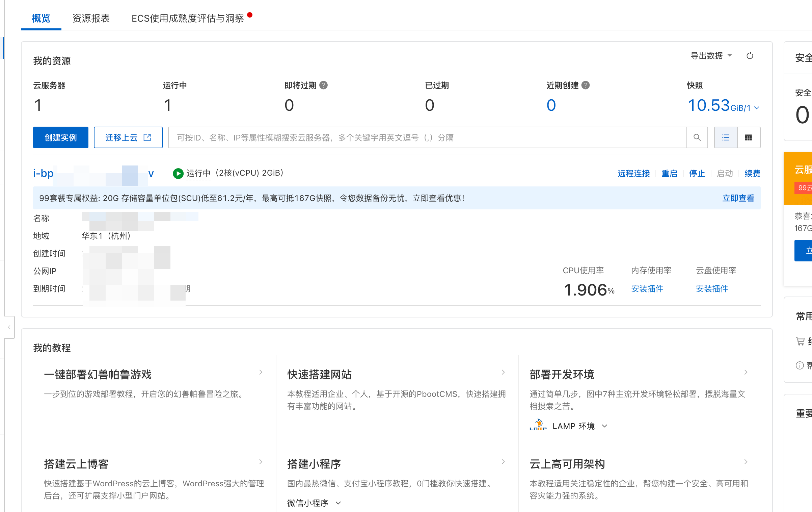Screen dimensions: 812x512
Task: Click the search magnifier icon
Action: [697, 137]
